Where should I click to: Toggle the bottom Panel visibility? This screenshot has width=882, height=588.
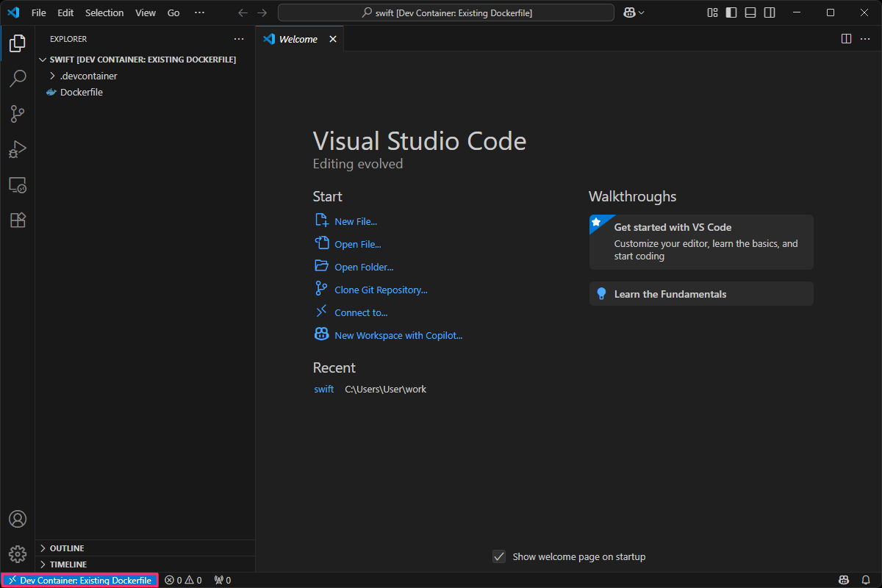(750, 12)
